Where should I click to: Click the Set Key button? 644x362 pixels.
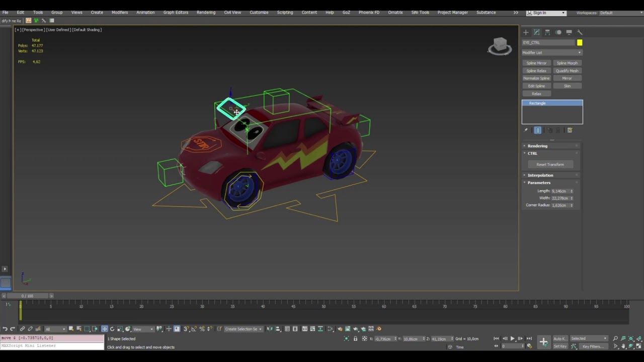560,346
